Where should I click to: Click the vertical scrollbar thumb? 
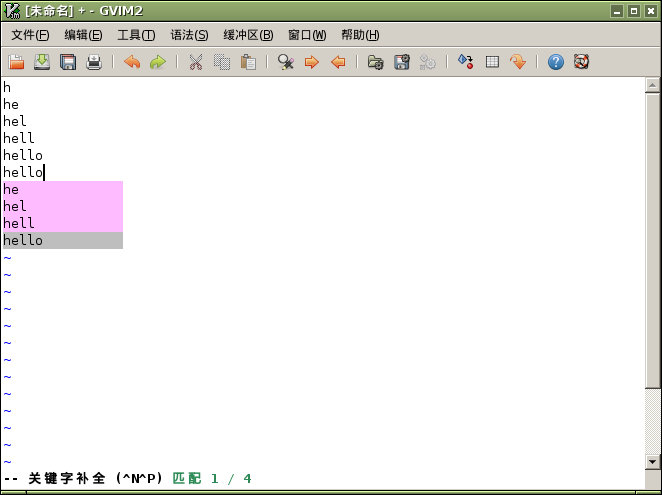(652, 241)
